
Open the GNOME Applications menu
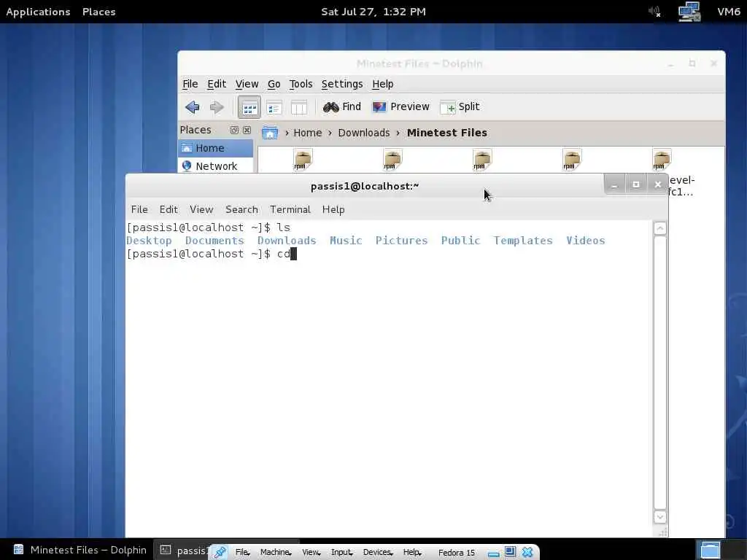(x=38, y=12)
